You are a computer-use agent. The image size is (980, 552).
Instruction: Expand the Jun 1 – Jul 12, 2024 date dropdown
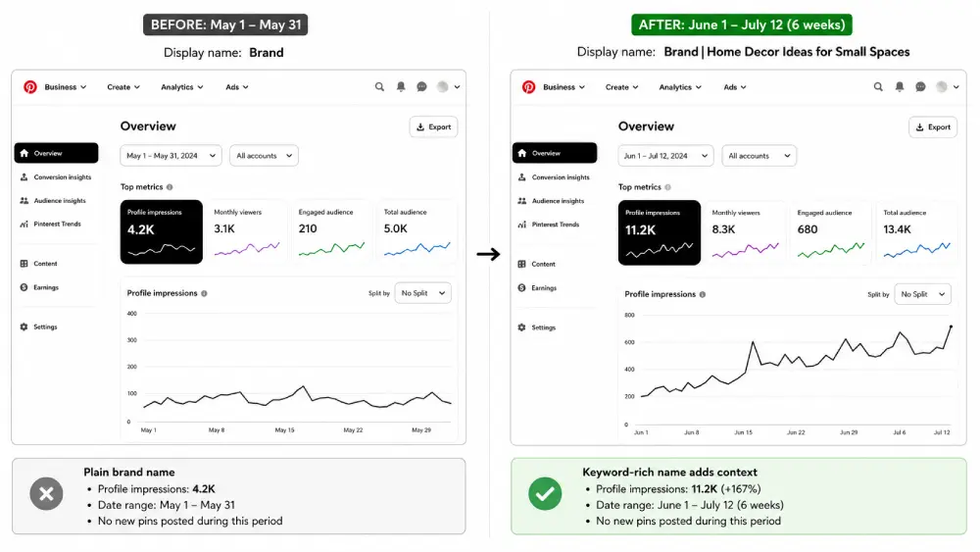pyautogui.click(x=665, y=156)
